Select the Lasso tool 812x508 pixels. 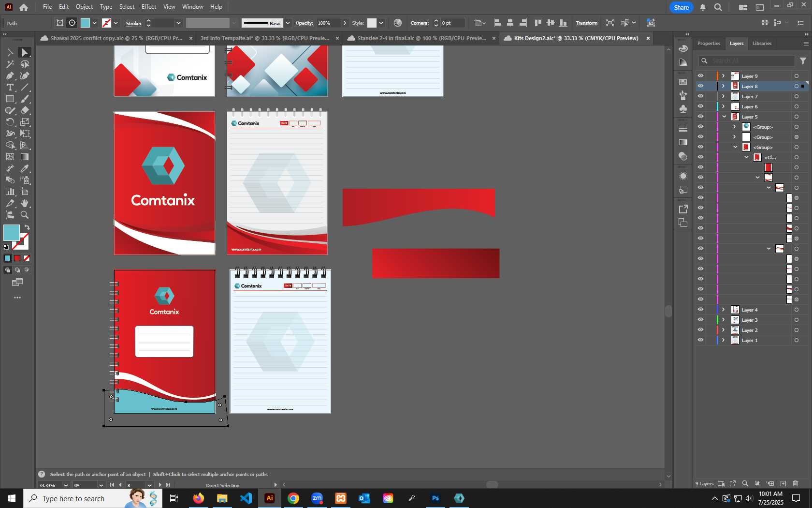pos(25,64)
